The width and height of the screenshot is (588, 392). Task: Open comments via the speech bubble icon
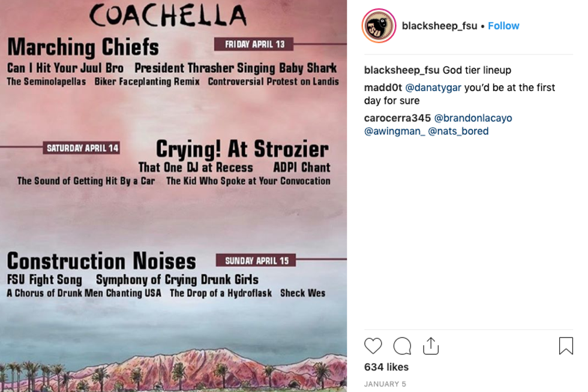click(402, 346)
